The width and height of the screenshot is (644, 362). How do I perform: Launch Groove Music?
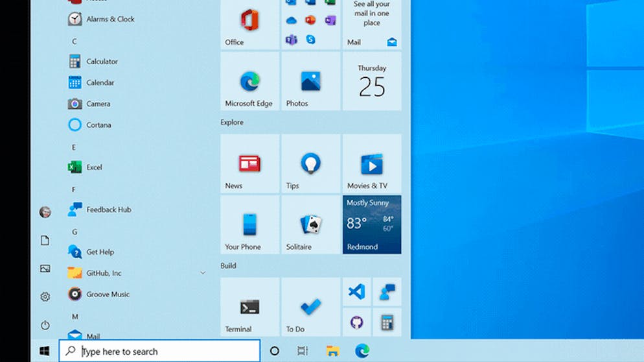click(x=99, y=294)
